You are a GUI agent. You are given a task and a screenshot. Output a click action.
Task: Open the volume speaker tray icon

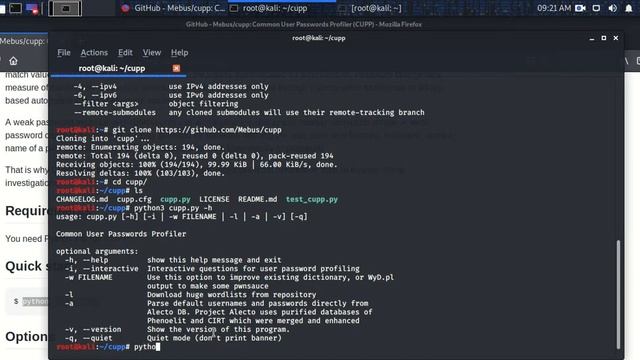612,8
